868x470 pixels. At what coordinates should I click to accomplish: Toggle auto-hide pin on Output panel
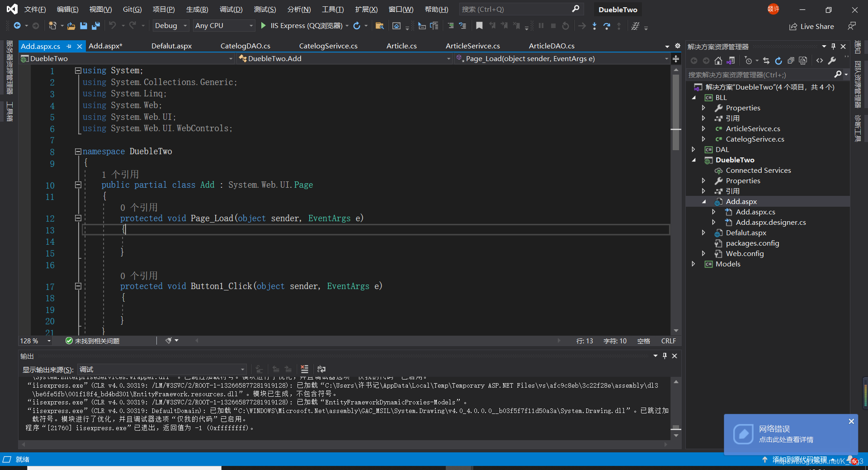pyautogui.click(x=665, y=356)
